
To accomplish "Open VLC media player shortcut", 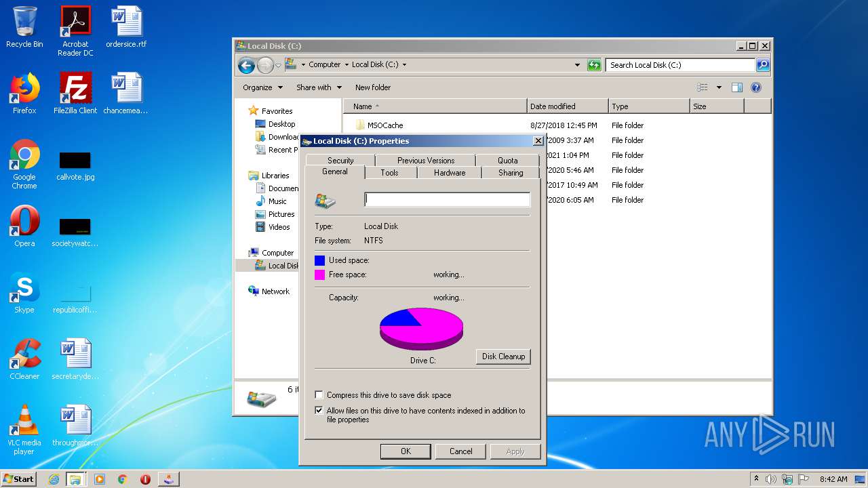I will [24, 430].
